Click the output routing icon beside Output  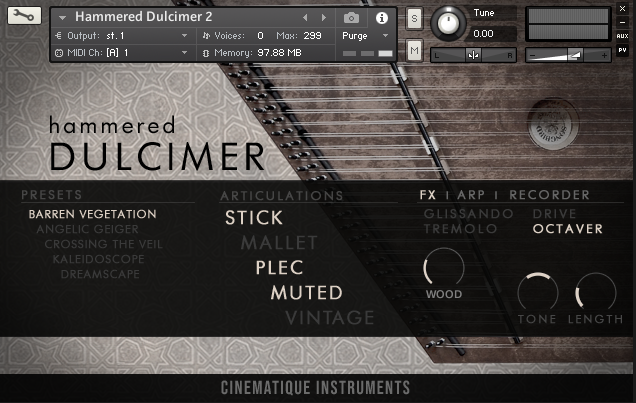pyautogui.click(x=58, y=36)
